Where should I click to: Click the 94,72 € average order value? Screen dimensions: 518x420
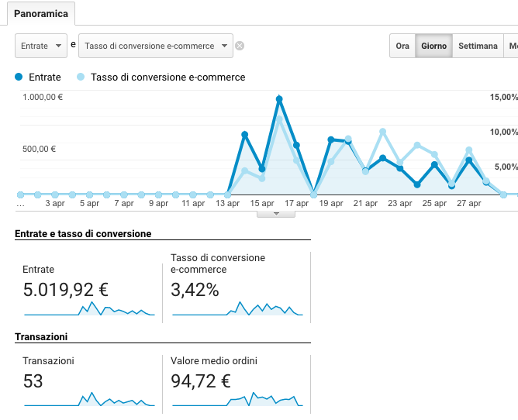[200, 380]
